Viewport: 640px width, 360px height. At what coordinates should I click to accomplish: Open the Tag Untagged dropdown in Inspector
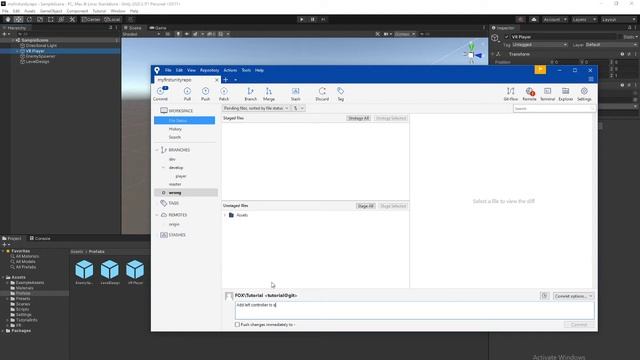pyautogui.click(x=540, y=44)
